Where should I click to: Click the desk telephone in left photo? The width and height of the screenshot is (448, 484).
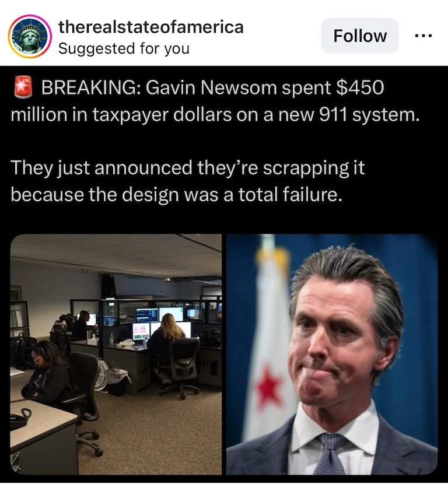point(19,419)
